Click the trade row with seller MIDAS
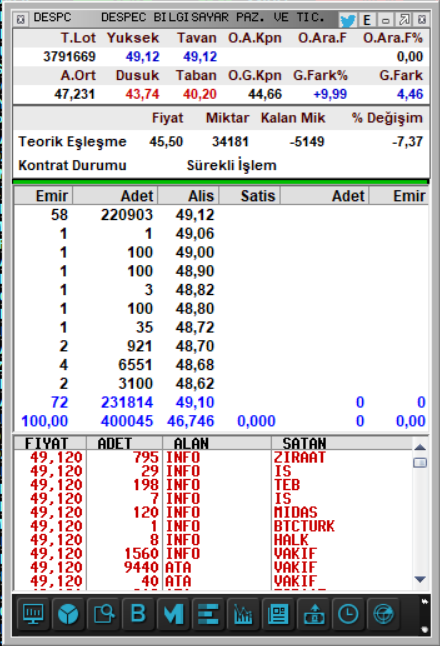This screenshot has height=646, width=440. pos(213,512)
